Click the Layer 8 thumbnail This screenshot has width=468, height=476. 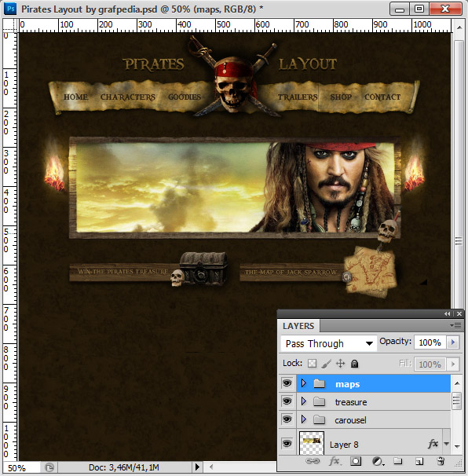pos(312,443)
